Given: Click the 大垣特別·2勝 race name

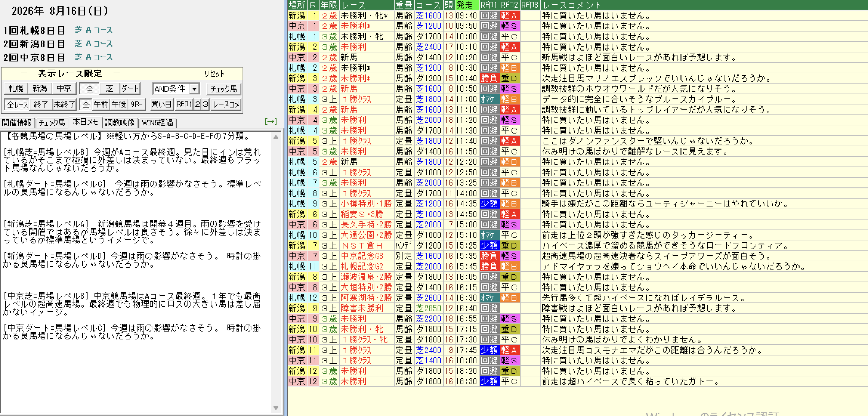Looking at the screenshot, I should click(x=366, y=287).
